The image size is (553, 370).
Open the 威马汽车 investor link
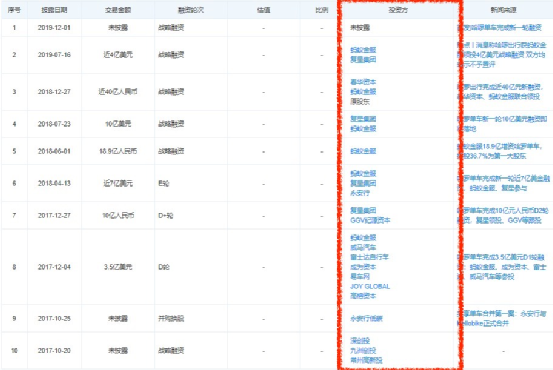363,248
